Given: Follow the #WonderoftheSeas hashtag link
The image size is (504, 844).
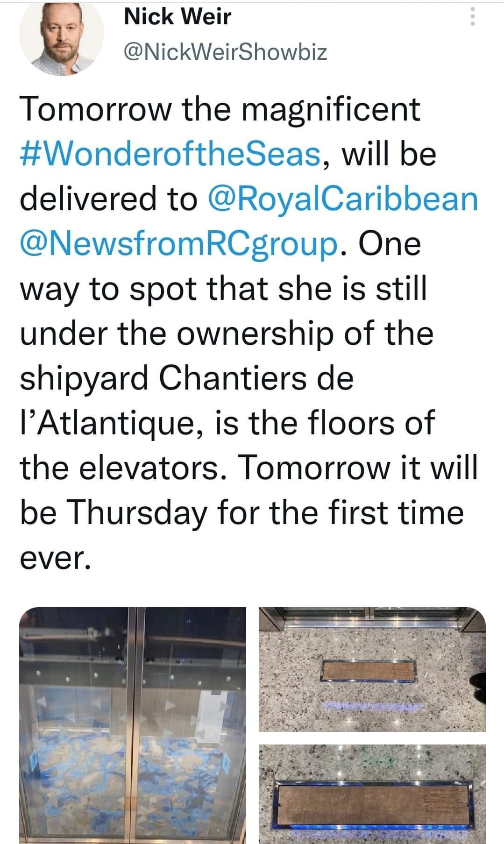Looking at the screenshot, I should [x=170, y=154].
